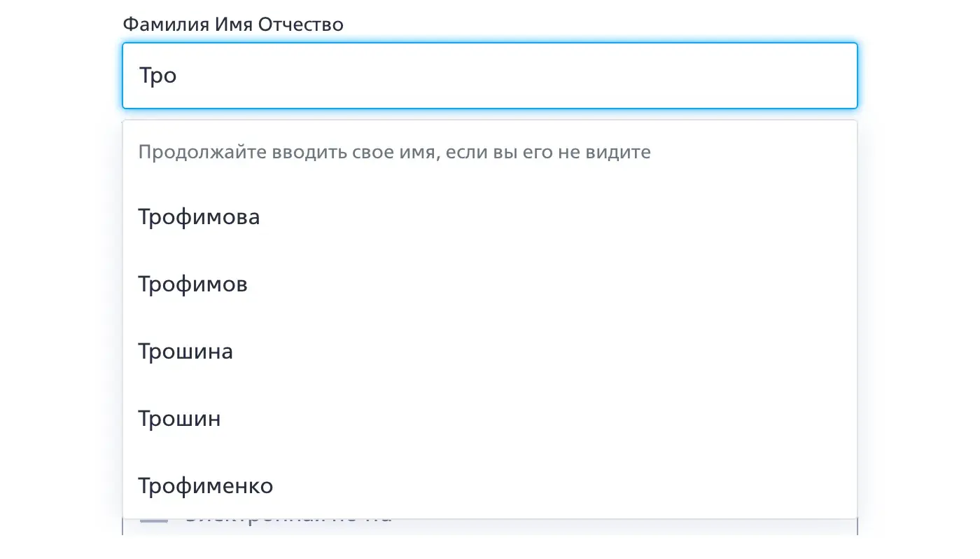
Task: Select the "Трошин" suggestion
Action: [179, 419]
